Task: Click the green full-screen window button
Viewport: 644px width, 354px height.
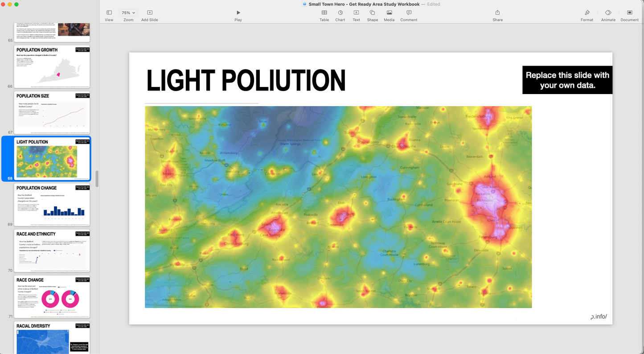Action: click(x=17, y=4)
